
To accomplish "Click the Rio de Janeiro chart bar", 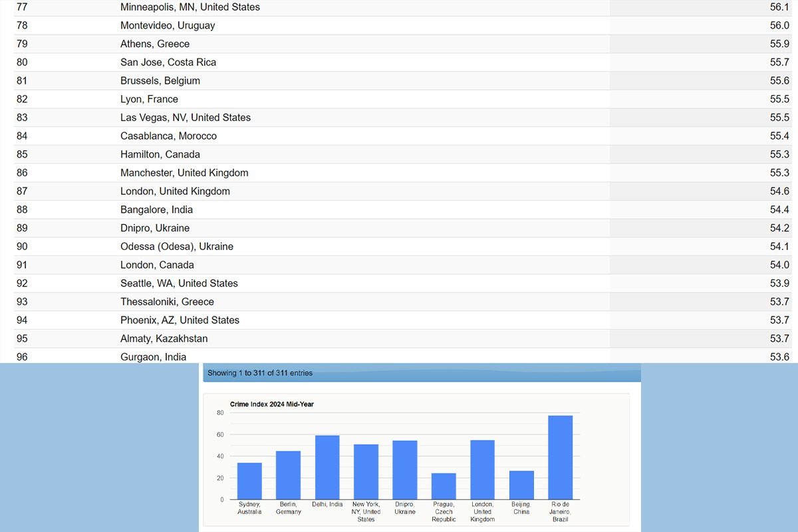I will [x=560, y=458].
